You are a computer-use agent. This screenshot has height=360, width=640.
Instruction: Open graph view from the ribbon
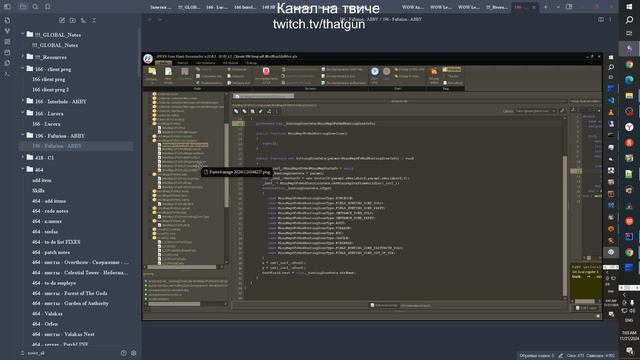(x=7, y=31)
